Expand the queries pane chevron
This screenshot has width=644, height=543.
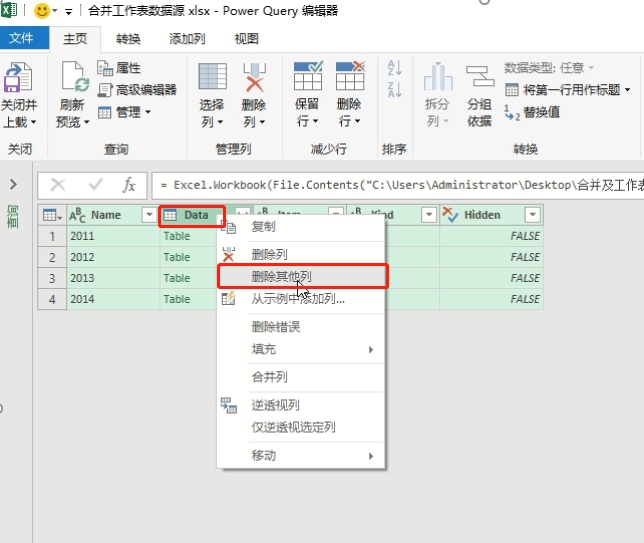13,184
